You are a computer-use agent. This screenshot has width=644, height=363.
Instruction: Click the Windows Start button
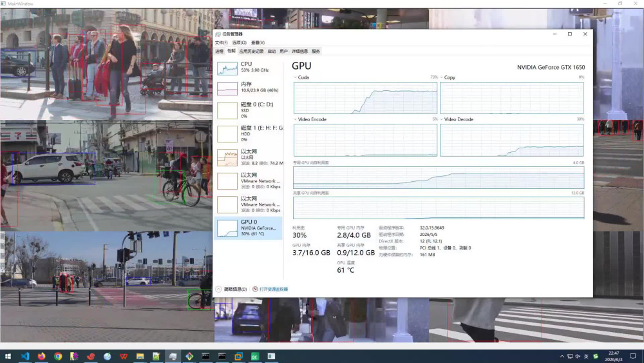[8, 356]
